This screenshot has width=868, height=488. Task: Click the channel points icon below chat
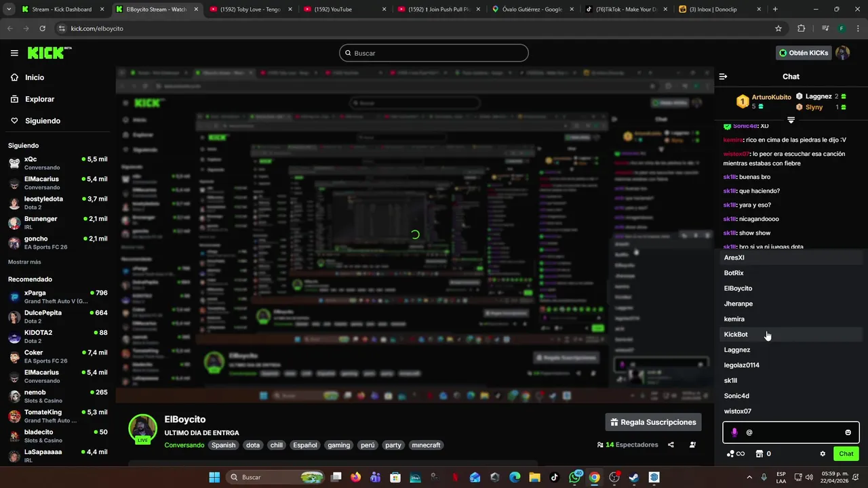tap(735, 454)
